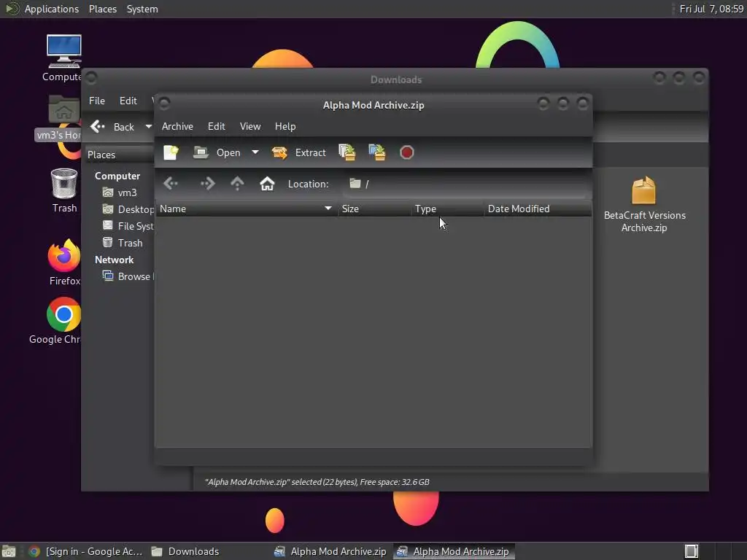Viewport: 747px width, 560px height.
Task: Select the BetaCraft Versions Archive.zip file
Action: [644, 205]
